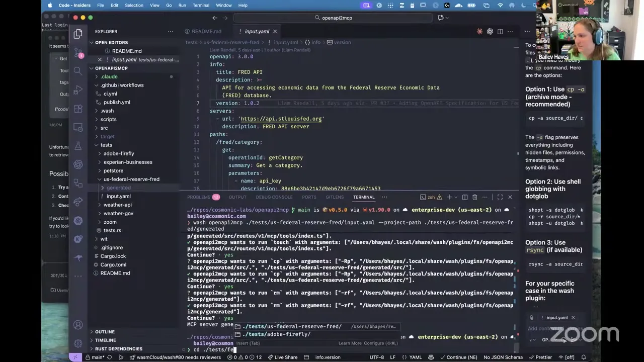644x362 pixels.
Task: Open the Search view in activity bar
Action: click(x=78, y=71)
